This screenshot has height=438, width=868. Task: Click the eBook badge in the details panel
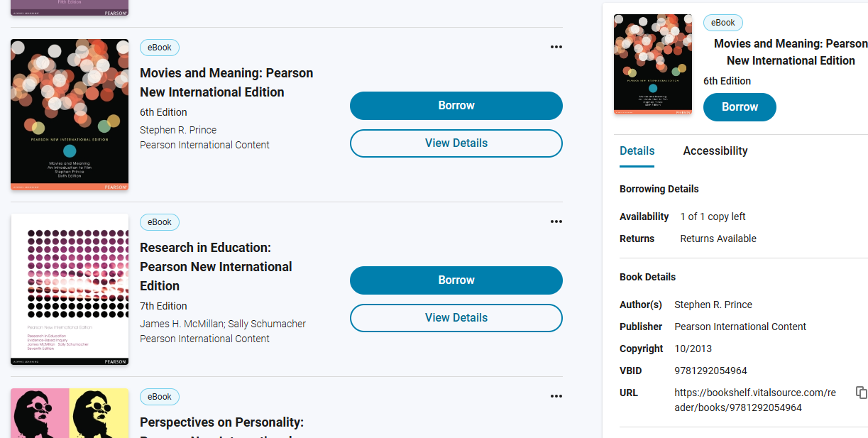pyautogui.click(x=723, y=22)
